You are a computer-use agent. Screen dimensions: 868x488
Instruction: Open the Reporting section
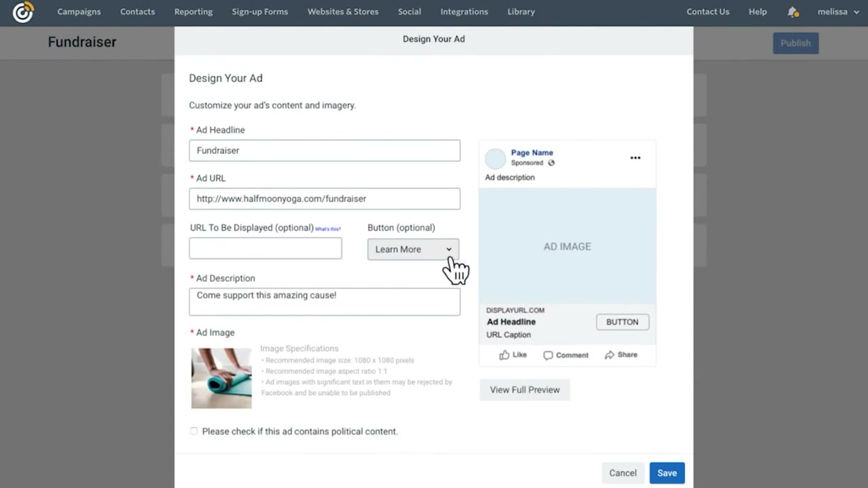pyautogui.click(x=193, y=12)
